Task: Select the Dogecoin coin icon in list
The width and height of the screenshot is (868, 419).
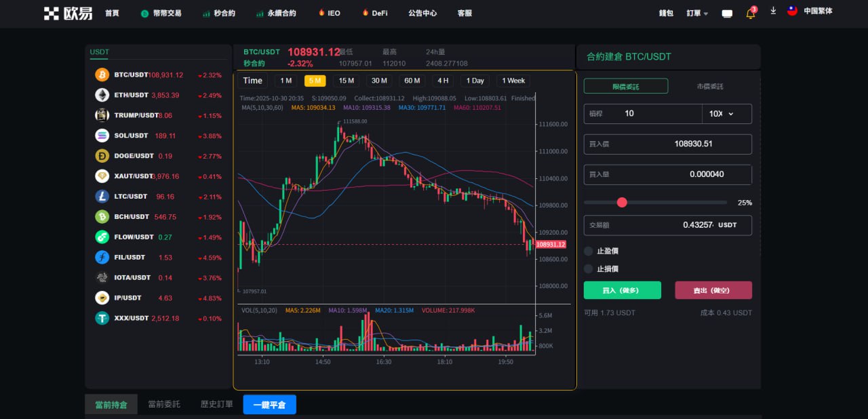Action: [102, 156]
